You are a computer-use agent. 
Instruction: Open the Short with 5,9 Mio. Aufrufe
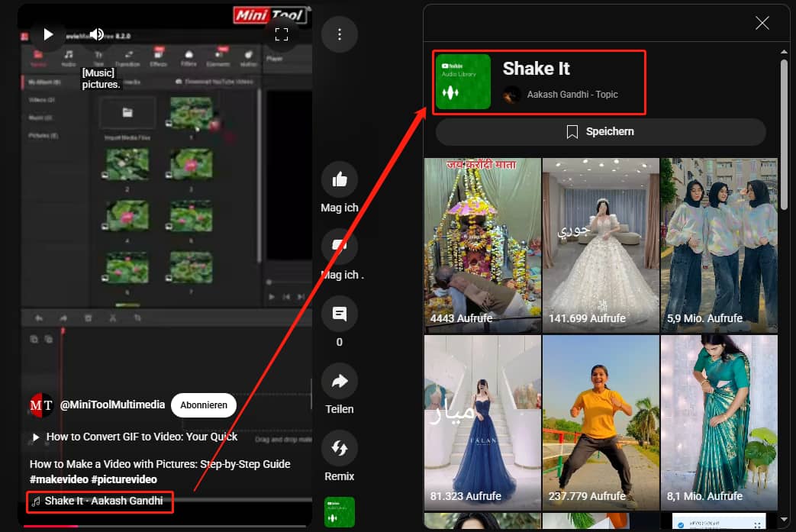(x=719, y=245)
